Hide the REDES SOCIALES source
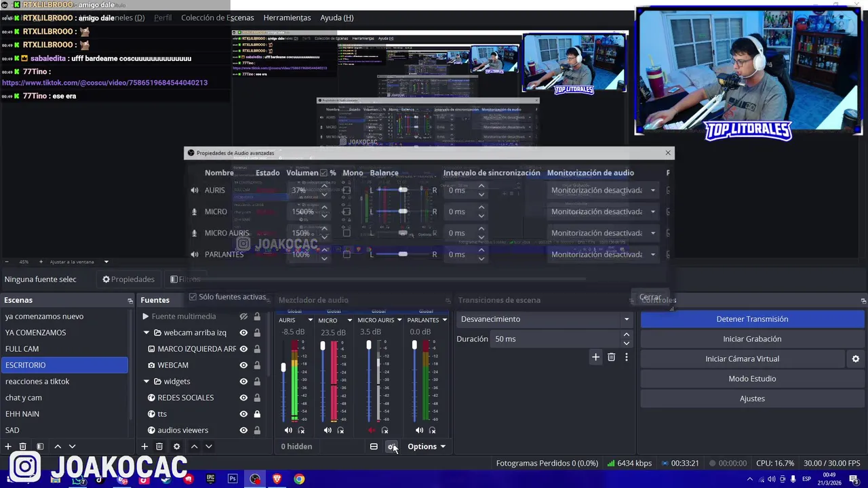The image size is (868, 488). [243, 398]
